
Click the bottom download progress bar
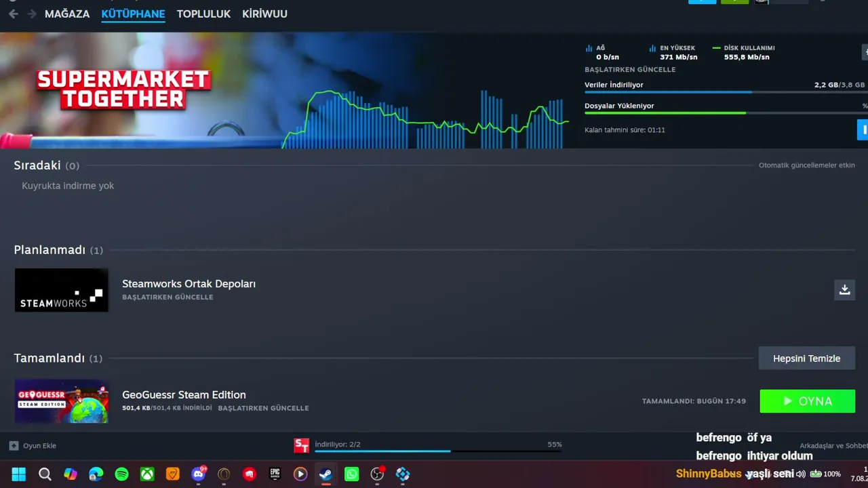pos(438,451)
